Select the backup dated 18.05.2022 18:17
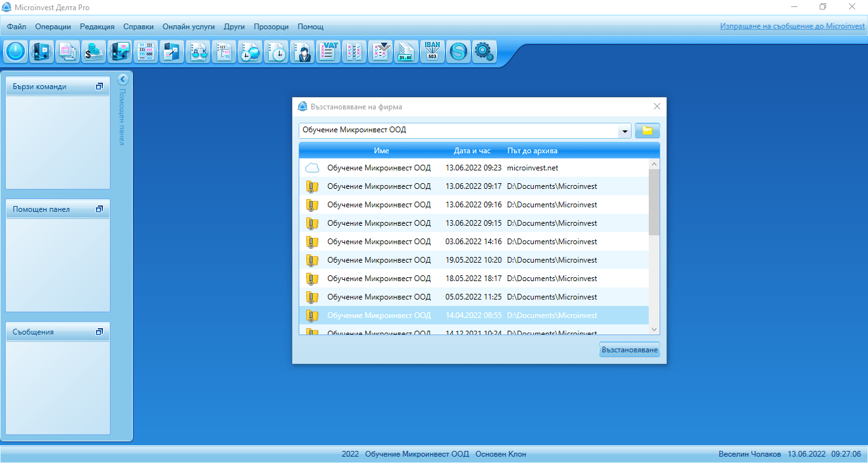Image resolution: width=868 pixels, height=463 pixels. (x=474, y=279)
